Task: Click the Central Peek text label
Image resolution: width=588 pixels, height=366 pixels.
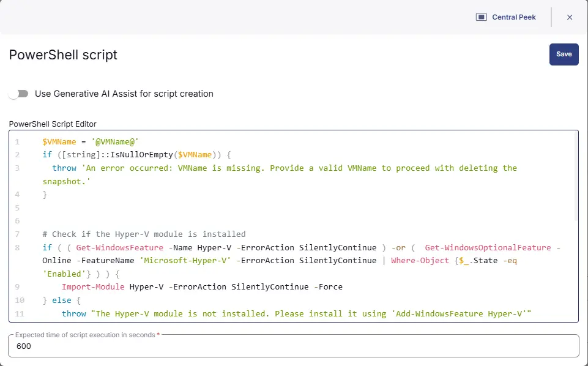Action: 513,17
